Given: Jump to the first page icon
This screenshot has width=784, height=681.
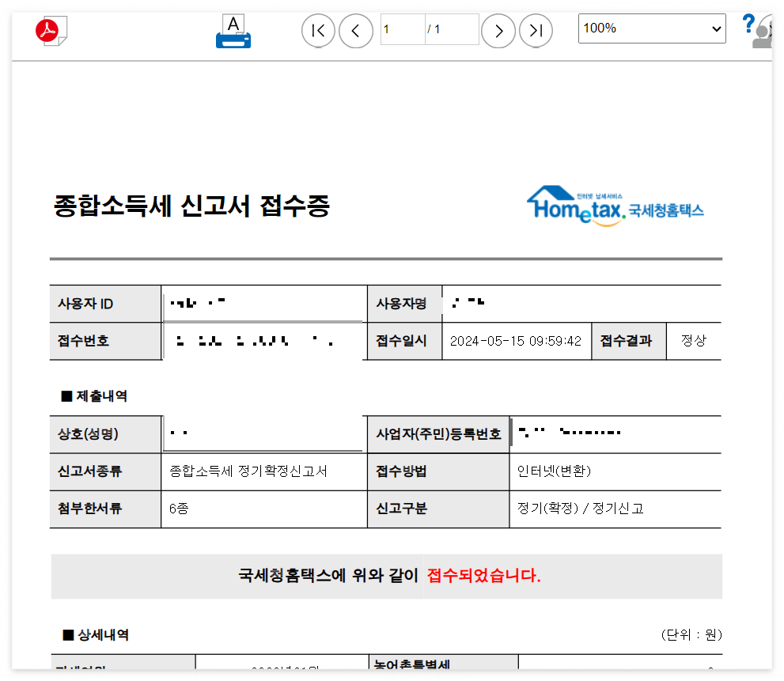Looking at the screenshot, I should pos(318,30).
